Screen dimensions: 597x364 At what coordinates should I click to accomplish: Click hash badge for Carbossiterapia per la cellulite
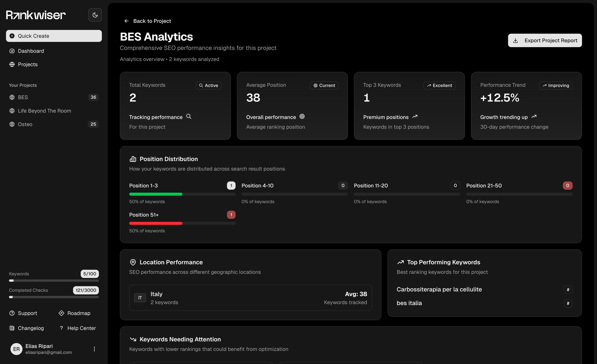tap(568, 290)
